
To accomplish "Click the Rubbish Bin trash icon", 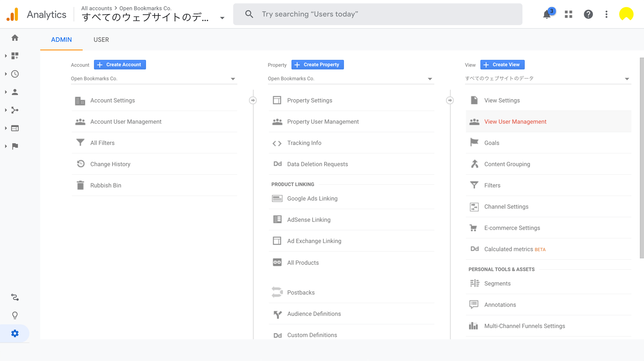I will point(80,185).
